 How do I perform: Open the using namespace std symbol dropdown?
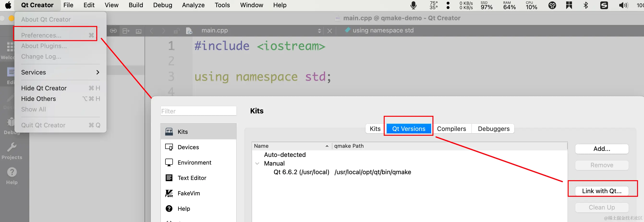click(x=383, y=31)
